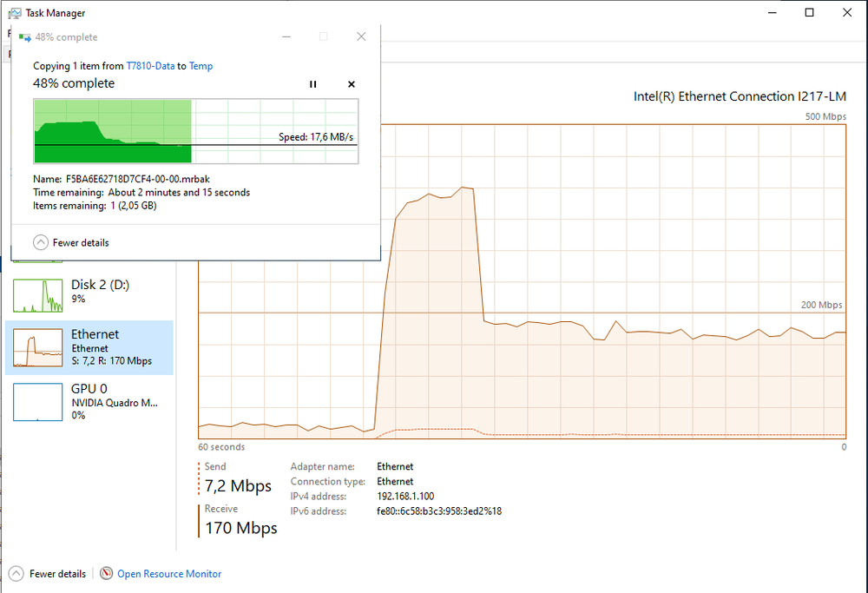Cancel the copy with the X button
Viewport: 868px width, 593px height.
click(351, 84)
